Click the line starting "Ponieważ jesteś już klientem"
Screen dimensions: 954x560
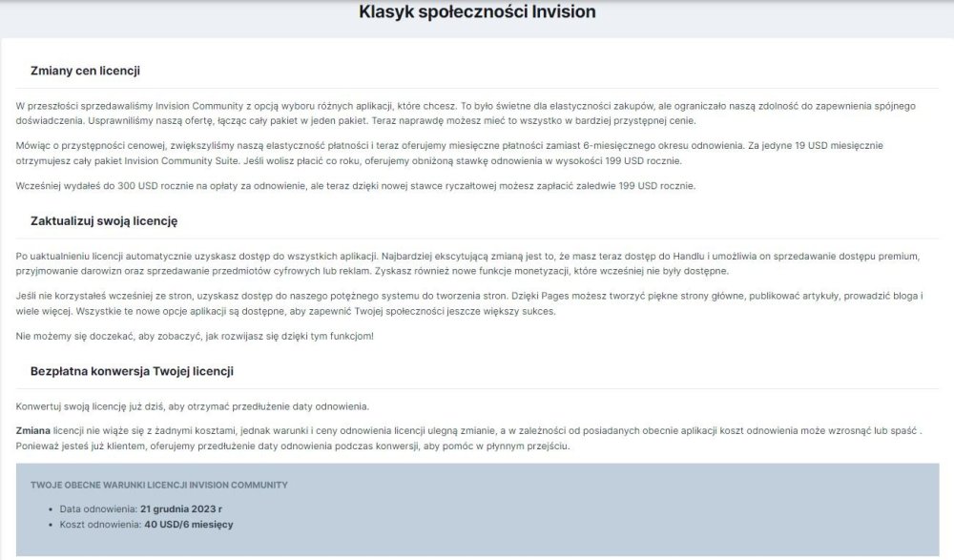tap(293, 446)
